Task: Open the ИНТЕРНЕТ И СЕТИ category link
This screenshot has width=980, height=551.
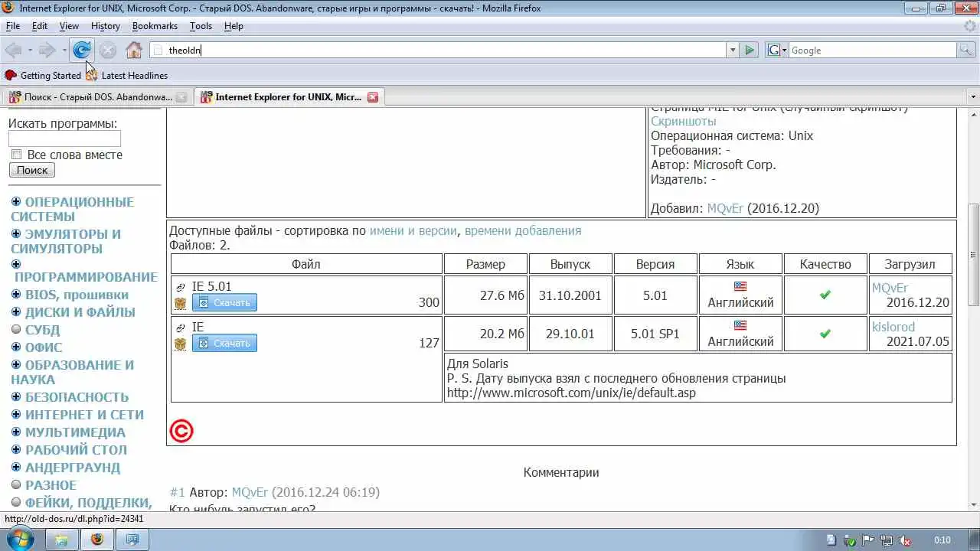Action: [x=84, y=415]
